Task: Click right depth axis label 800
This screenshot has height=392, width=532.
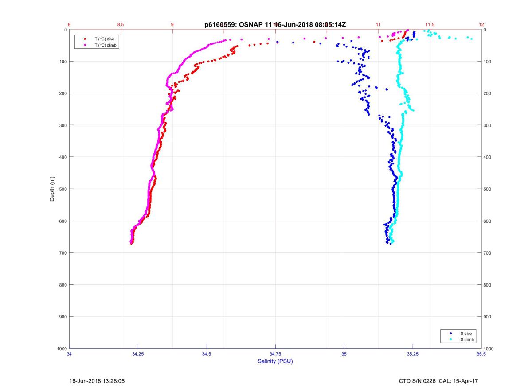Action: (x=488, y=285)
